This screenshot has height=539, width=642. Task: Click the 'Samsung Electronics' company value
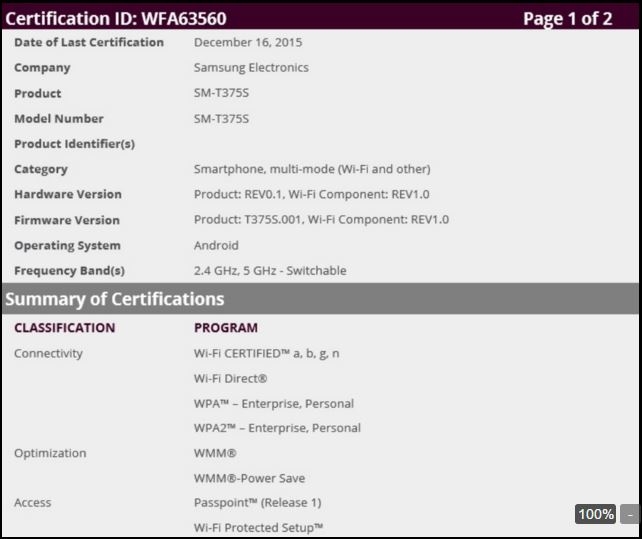[251, 68]
